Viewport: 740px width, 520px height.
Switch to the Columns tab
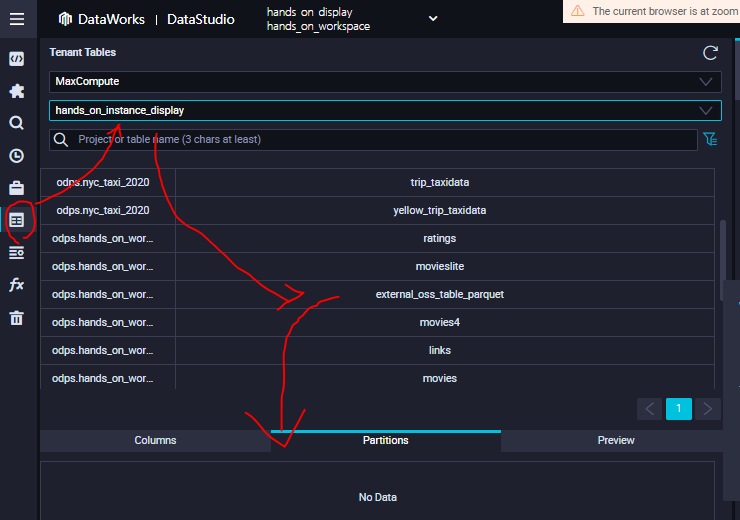click(155, 440)
